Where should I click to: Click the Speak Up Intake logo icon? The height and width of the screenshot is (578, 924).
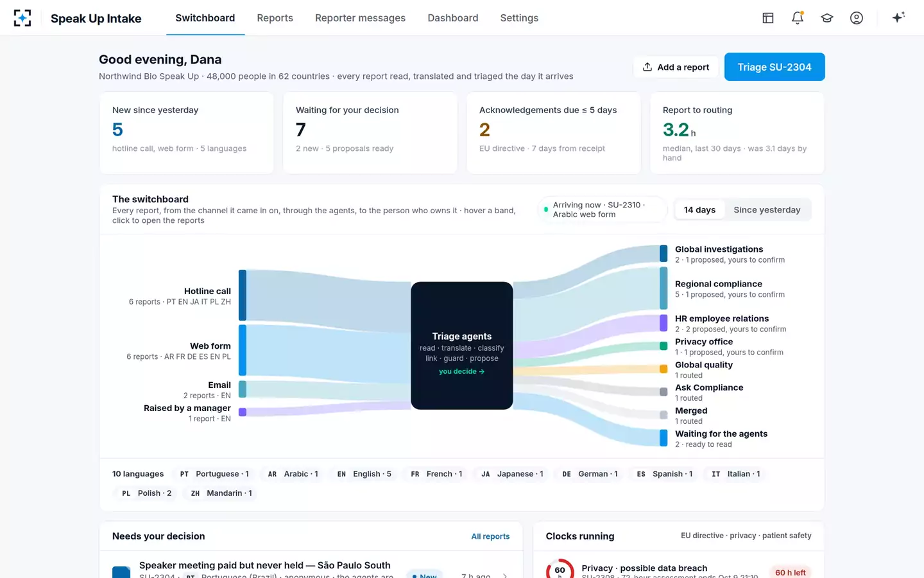click(x=22, y=18)
